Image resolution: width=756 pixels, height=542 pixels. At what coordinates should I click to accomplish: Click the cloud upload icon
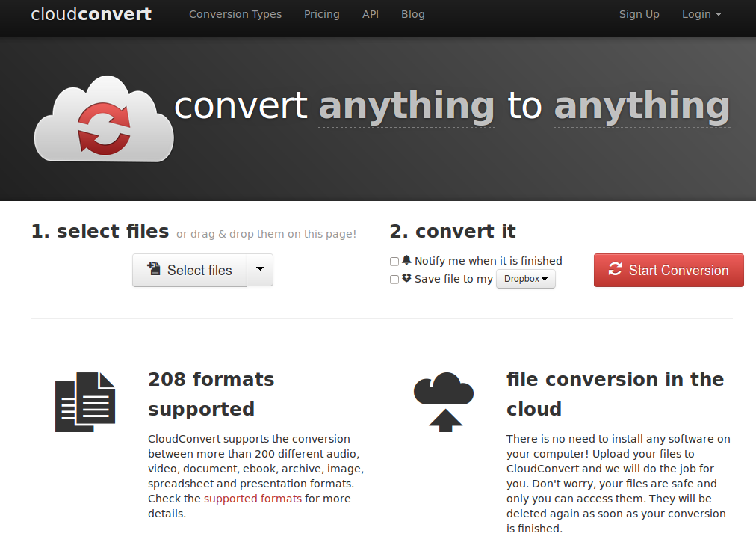coord(444,402)
